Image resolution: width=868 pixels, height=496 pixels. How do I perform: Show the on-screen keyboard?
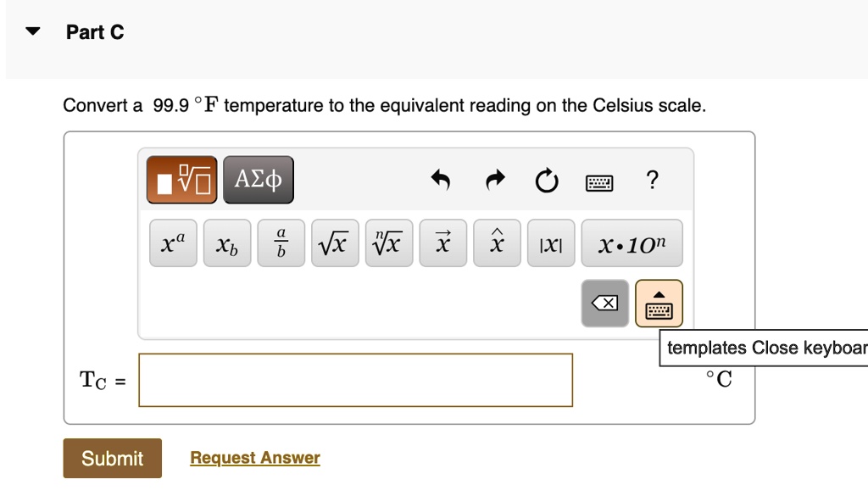(599, 180)
